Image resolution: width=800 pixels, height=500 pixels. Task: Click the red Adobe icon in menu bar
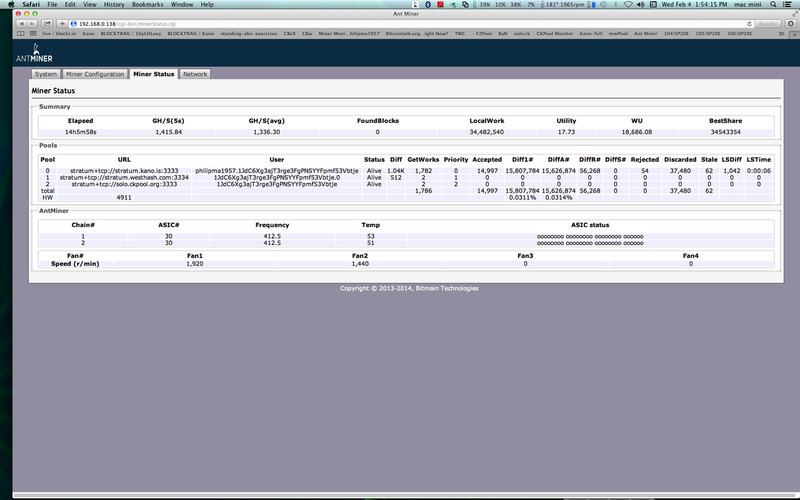[x=440, y=4]
